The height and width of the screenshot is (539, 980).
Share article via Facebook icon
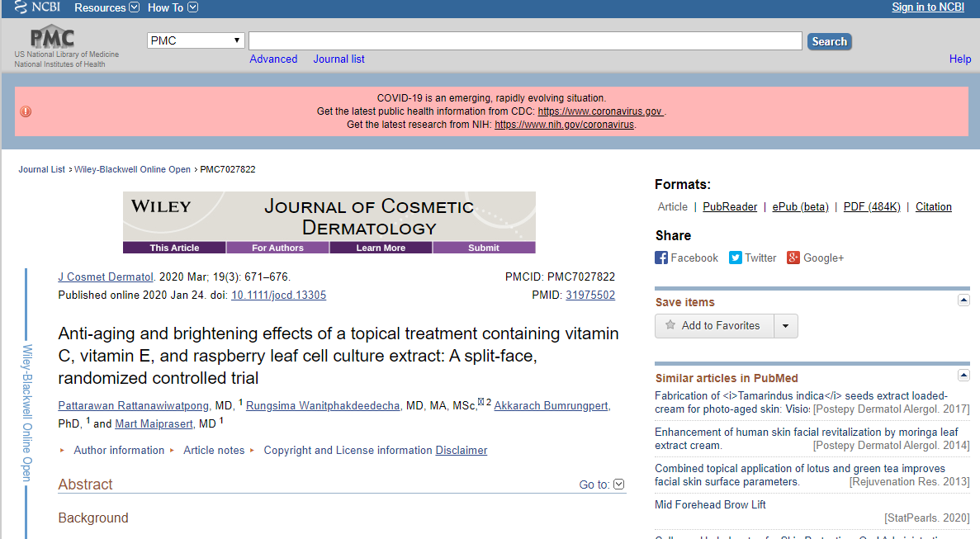click(661, 258)
